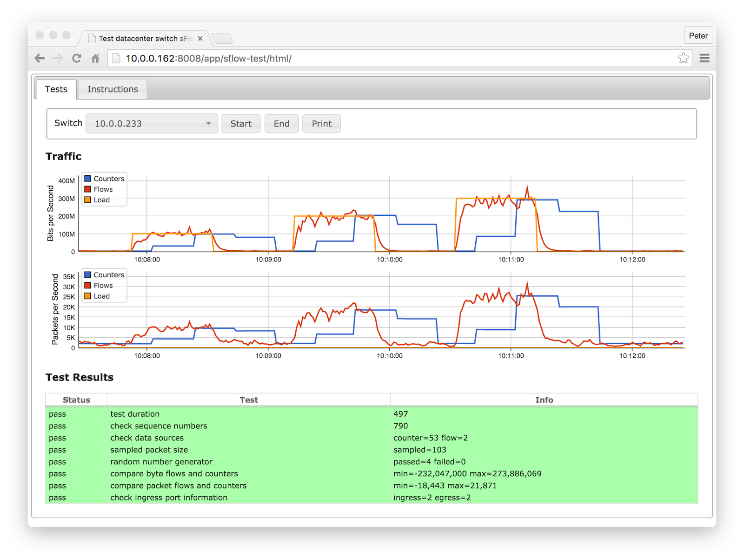Click the browser forward arrow
The height and width of the screenshot is (560, 744).
pos(58,58)
